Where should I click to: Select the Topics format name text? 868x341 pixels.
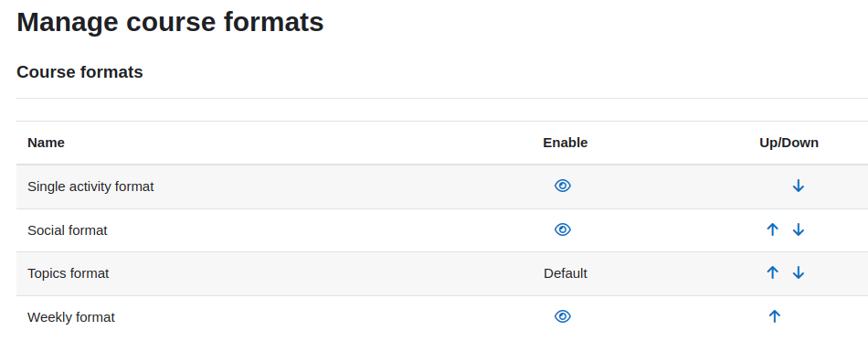tap(69, 273)
